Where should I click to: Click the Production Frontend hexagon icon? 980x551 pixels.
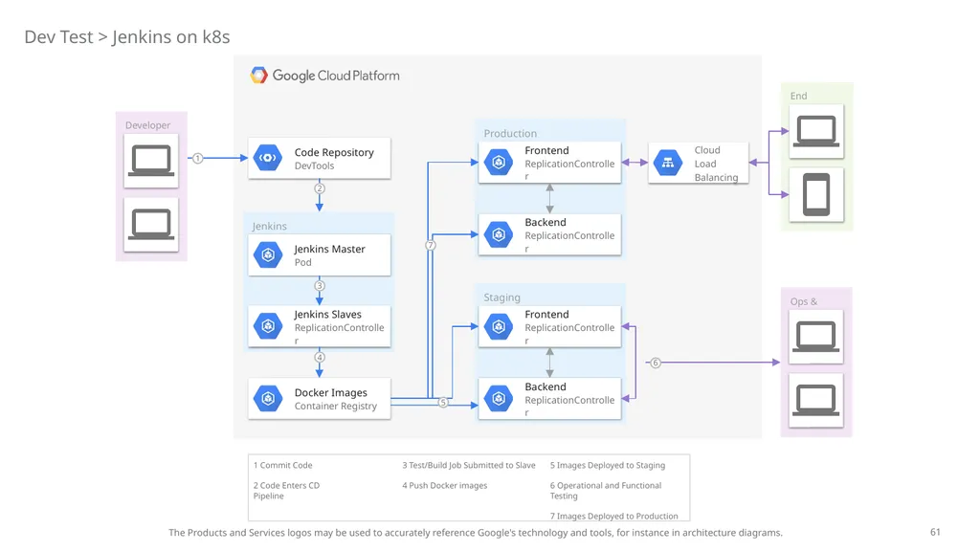click(x=499, y=163)
